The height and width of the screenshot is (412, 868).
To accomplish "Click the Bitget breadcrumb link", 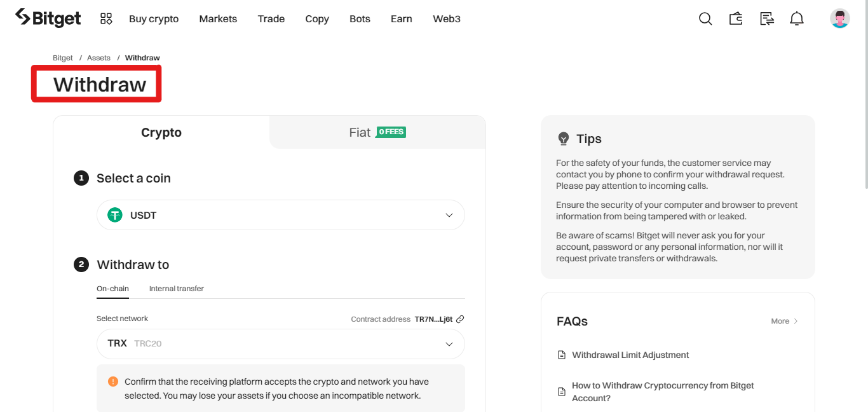I will pyautogui.click(x=63, y=58).
